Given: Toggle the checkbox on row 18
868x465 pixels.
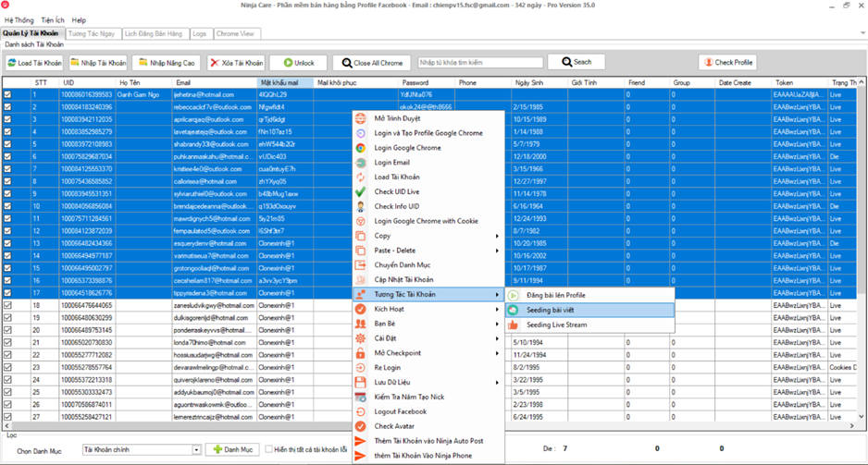Looking at the screenshot, I should [7, 305].
